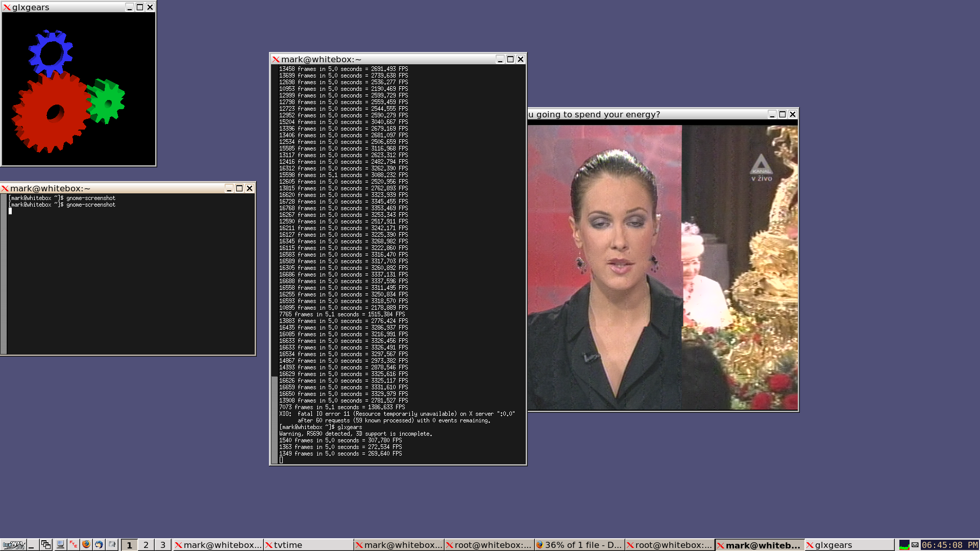This screenshot has height=551, width=980.
Task: Launch the FTE editor icon
Action: (x=73, y=545)
